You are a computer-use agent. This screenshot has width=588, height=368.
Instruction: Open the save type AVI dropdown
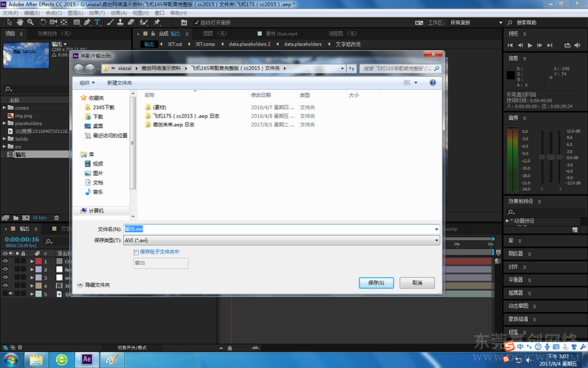click(281, 241)
